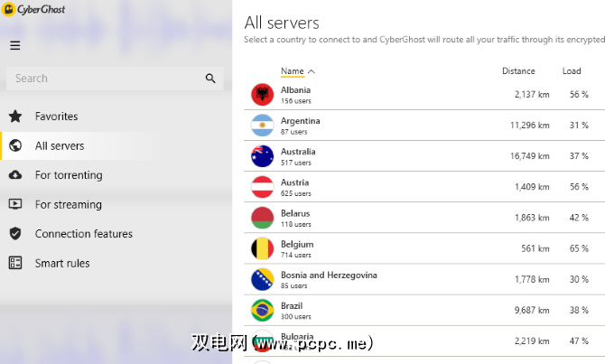Select the Belgium server
Screen dimensions: 605x364
click(x=424, y=249)
